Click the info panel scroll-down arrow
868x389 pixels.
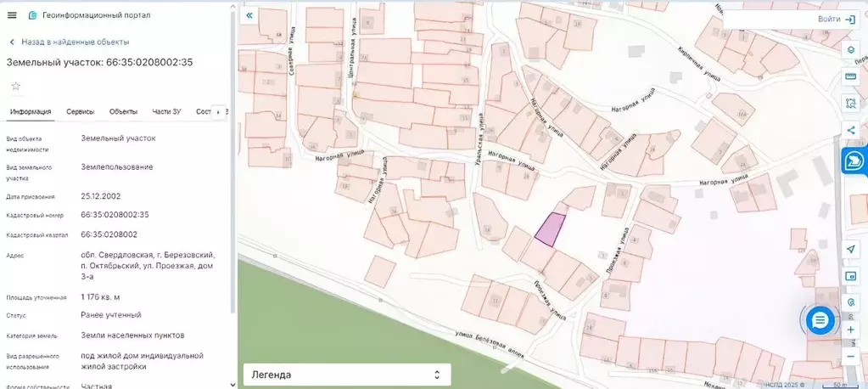(x=232, y=383)
